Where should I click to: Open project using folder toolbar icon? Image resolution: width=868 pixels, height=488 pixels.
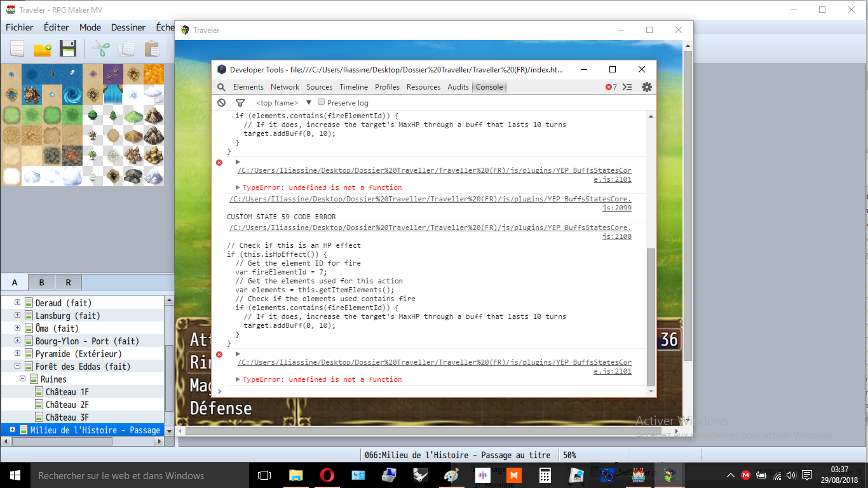pyautogui.click(x=43, y=49)
